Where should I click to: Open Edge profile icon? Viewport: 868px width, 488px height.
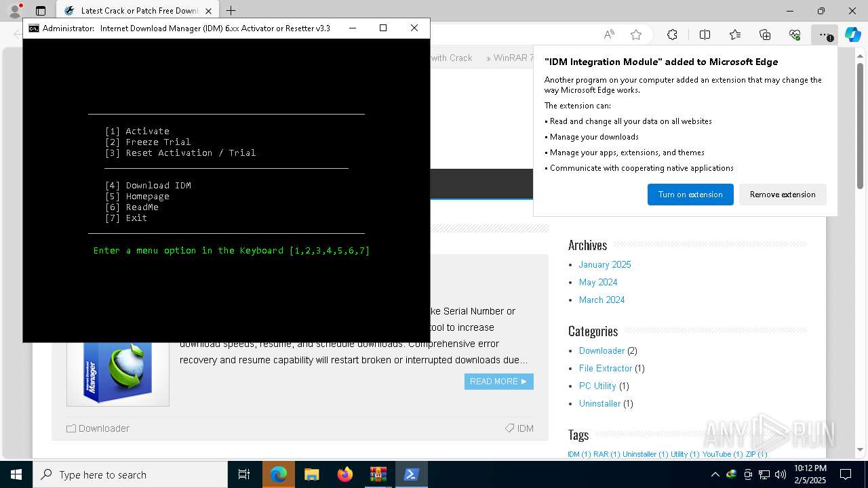coord(14,11)
